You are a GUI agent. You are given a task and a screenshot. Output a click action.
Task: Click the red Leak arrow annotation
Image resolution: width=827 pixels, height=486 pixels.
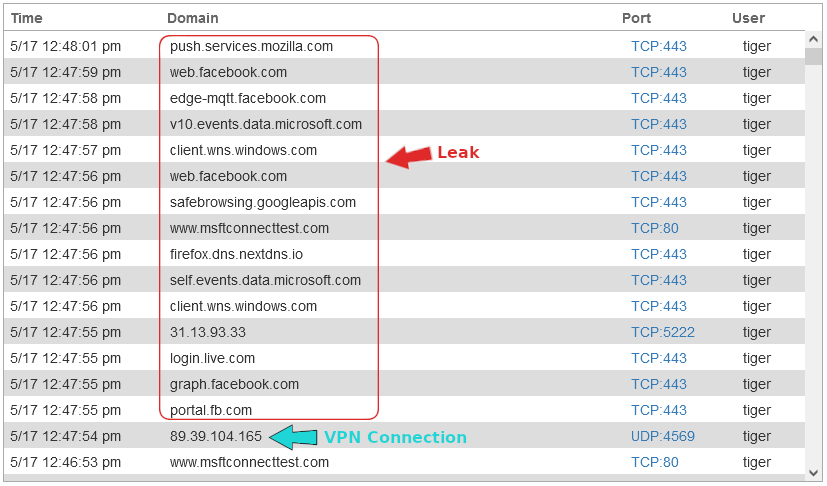(x=408, y=157)
